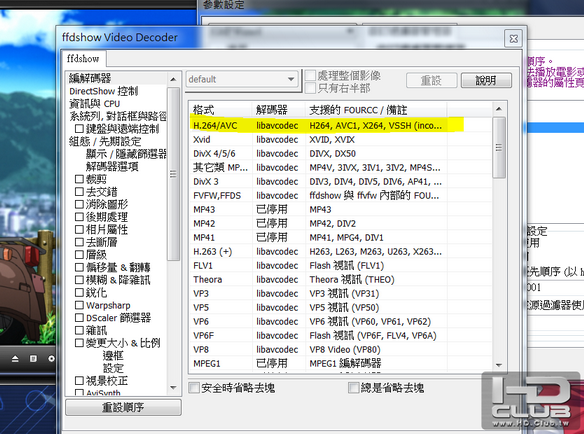
Task: Click the 說明 help button
Action: 486,80
